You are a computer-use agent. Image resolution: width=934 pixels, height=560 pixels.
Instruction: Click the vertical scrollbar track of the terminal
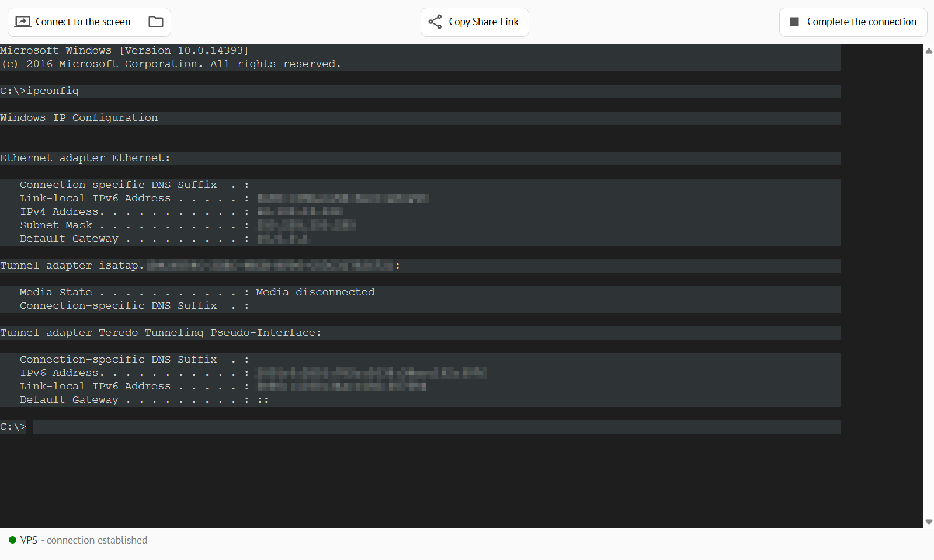click(x=929, y=286)
